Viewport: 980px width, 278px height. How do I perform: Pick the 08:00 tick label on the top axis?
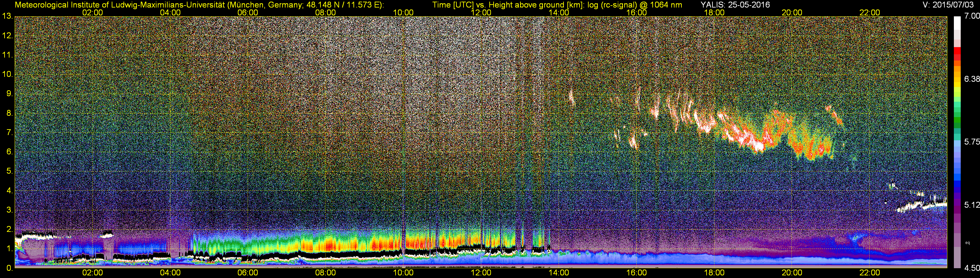pos(326,12)
